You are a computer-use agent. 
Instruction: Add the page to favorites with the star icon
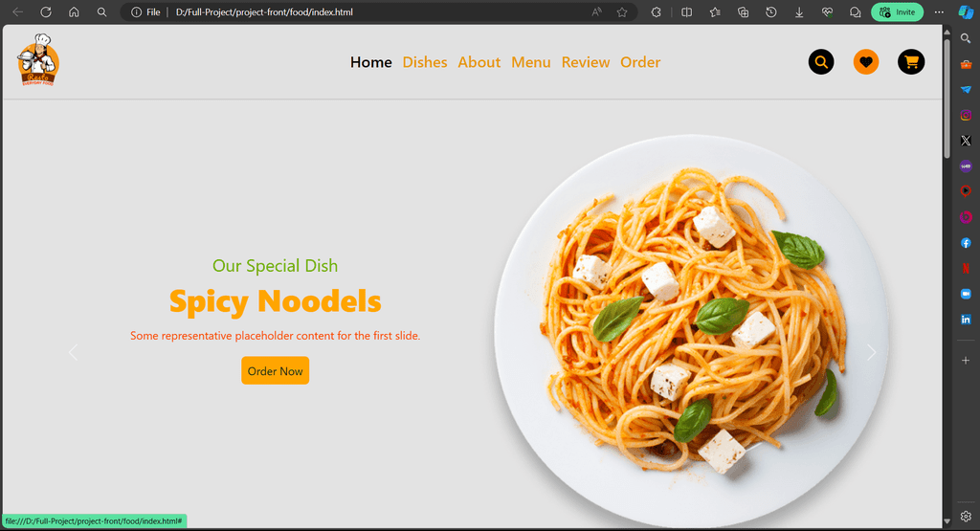point(622,11)
